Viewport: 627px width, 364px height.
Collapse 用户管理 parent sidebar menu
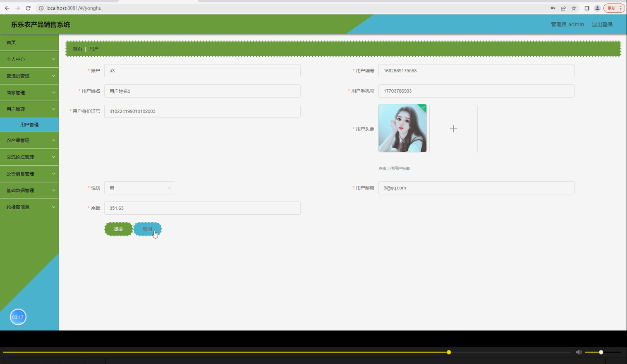tap(29, 109)
